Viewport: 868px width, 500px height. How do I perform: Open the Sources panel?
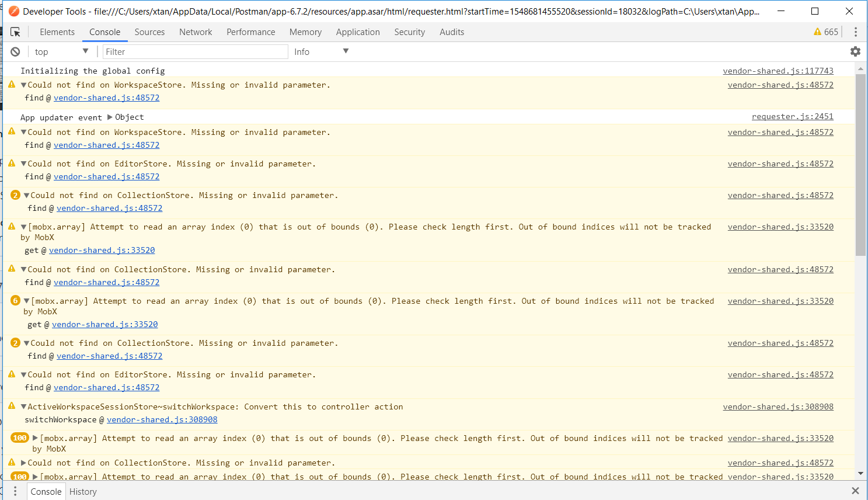(149, 32)
